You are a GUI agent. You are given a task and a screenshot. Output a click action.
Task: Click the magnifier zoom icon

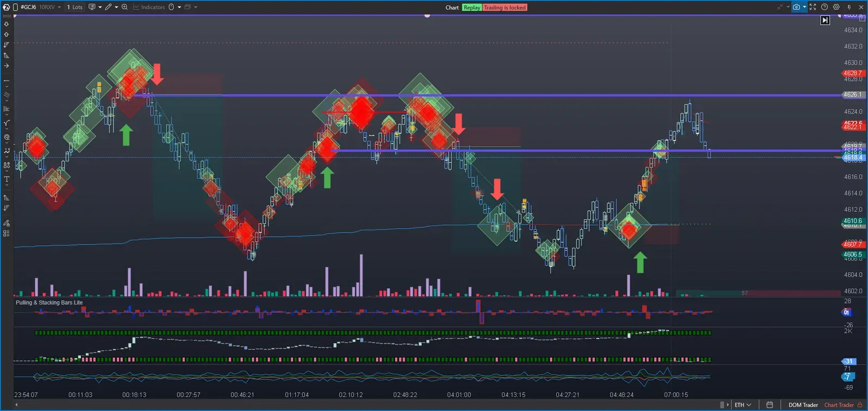click(x=124, y=7)
